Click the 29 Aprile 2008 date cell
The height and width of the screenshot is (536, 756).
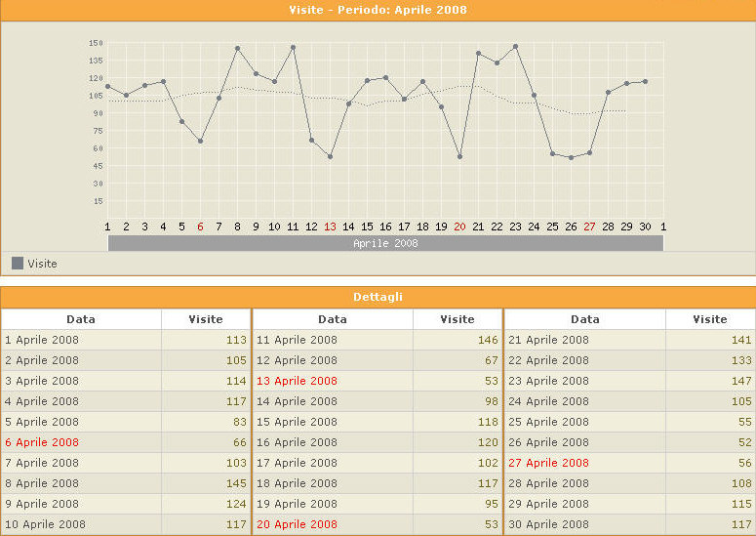[x=585, y=504]
